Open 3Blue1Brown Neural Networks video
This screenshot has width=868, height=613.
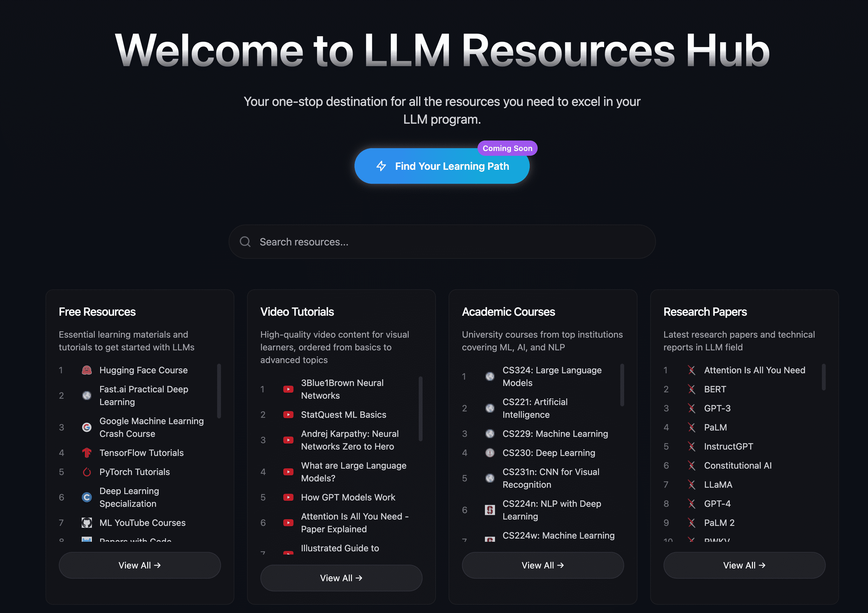pos(342,389)
